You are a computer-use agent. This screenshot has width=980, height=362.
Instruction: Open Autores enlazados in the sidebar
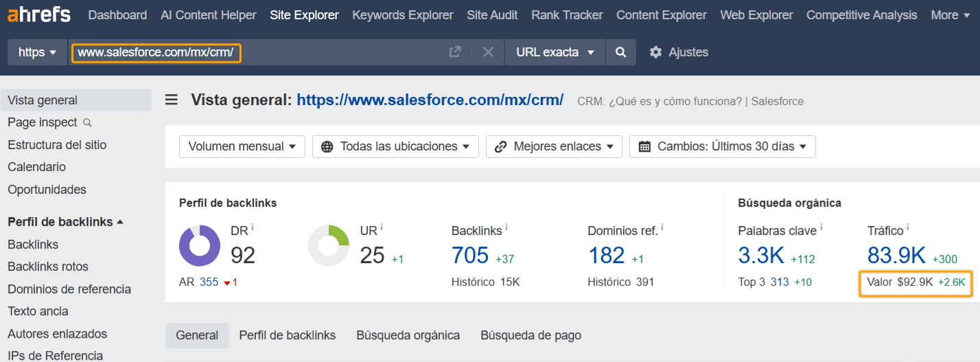pos(58,334)
